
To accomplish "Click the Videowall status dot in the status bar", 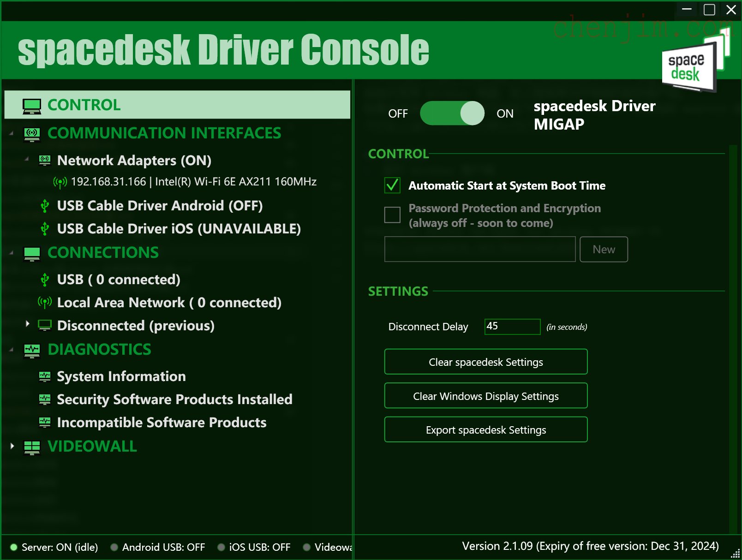I will 307,547.
